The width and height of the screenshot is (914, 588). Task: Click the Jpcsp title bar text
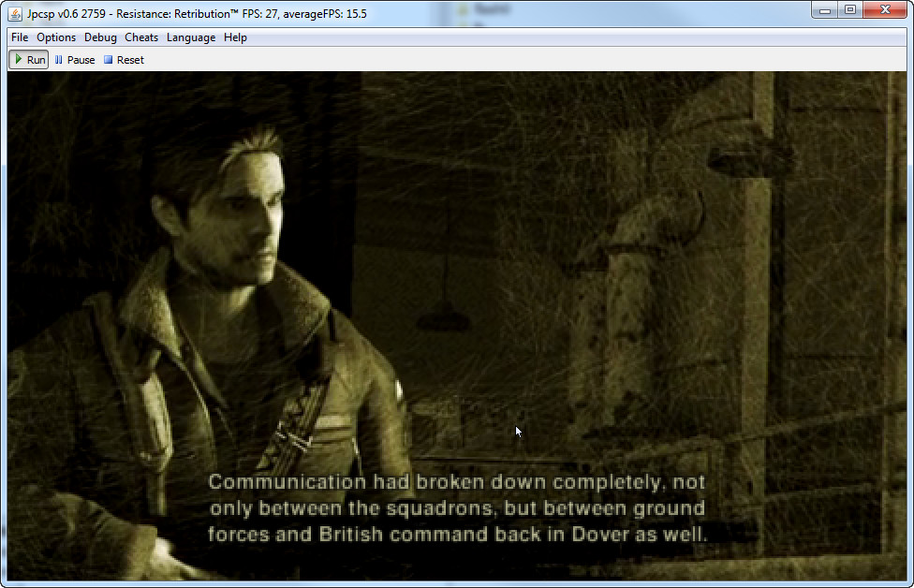197,13
